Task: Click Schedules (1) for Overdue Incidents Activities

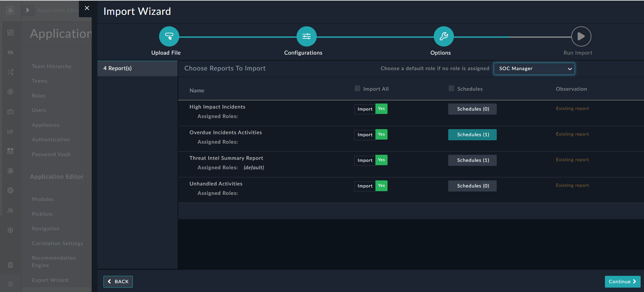Action: [x=472, y=135]
